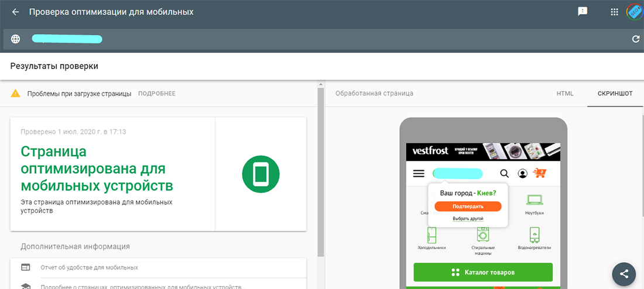
Task: Share results with the floating button
Action: pyautogui.click(x=624, y=274)
